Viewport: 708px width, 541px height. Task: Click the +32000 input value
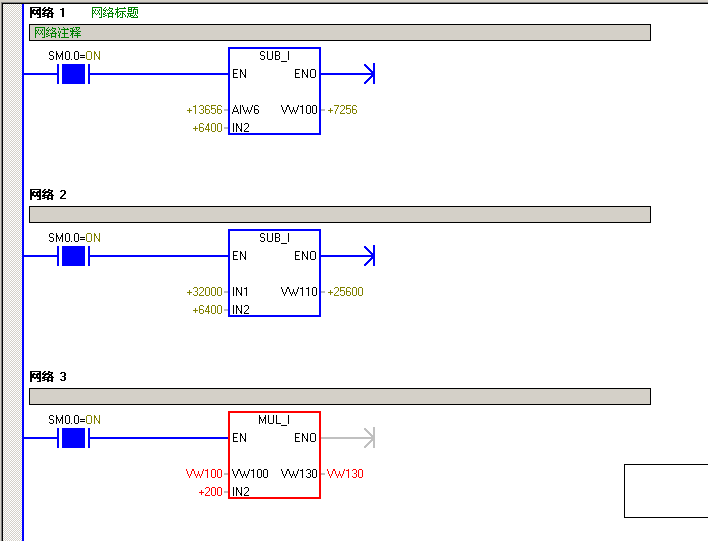[204, 292]
